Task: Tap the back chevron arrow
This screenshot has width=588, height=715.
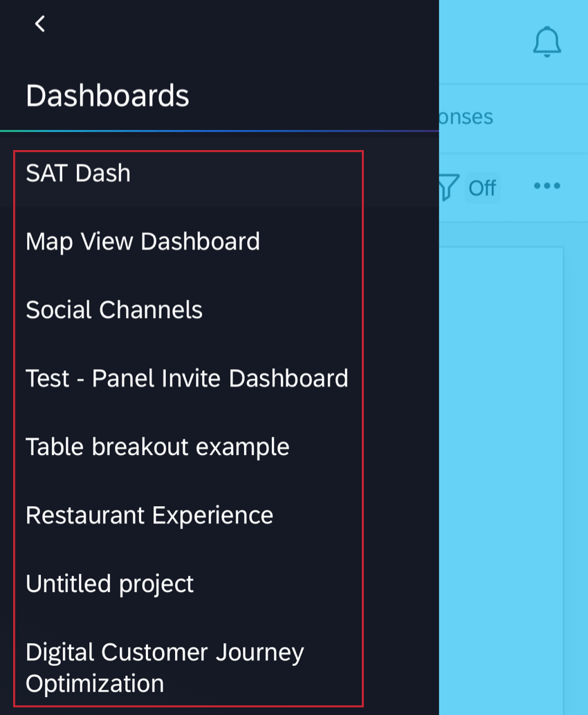Action: point(40,24)
